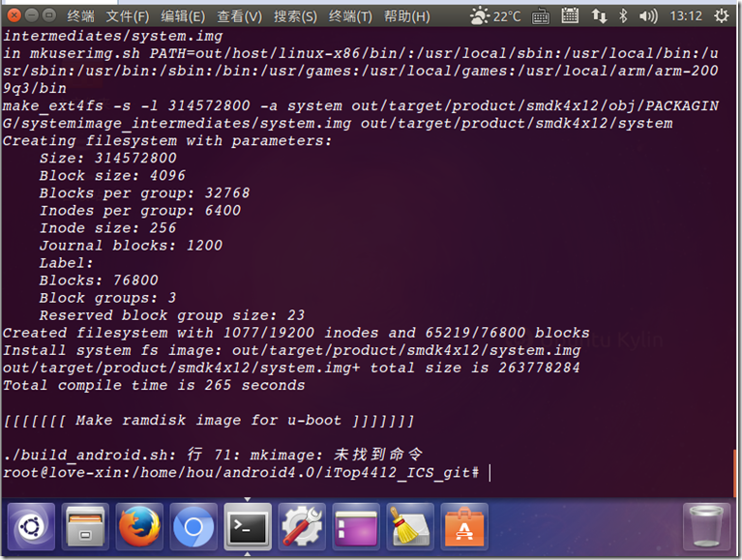Click 'Make ramdisk image for u-boot' line

(x=209, y=421)
